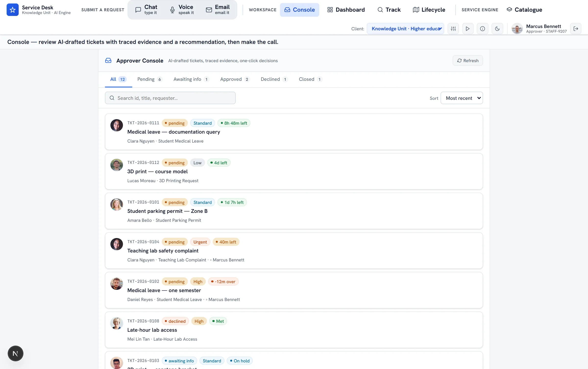Switch to the Console workspace

click(x=299, y=10)
